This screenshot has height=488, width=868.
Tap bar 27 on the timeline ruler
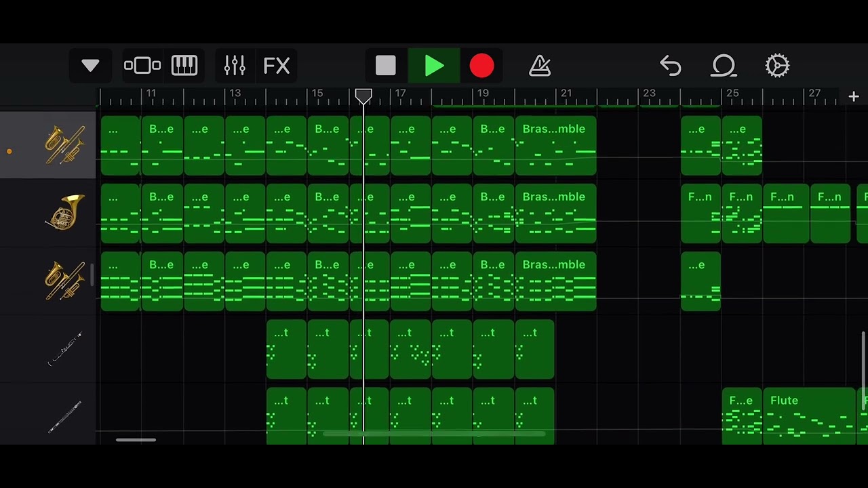pos(814,93)
